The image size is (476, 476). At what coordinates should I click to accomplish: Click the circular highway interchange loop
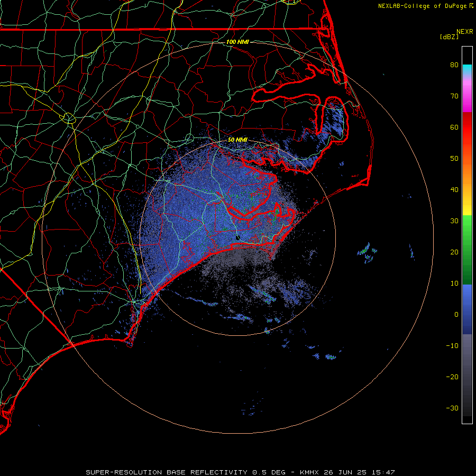click(x=69, y=118)
